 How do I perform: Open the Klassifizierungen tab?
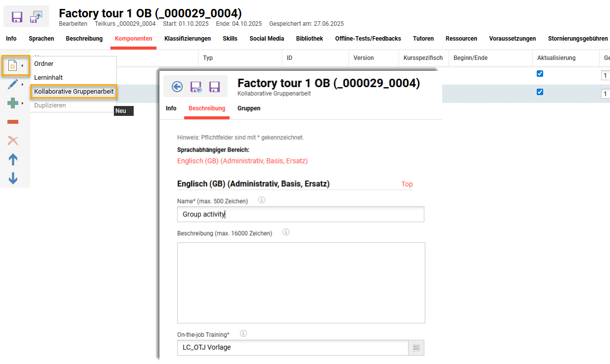[187, 39]
